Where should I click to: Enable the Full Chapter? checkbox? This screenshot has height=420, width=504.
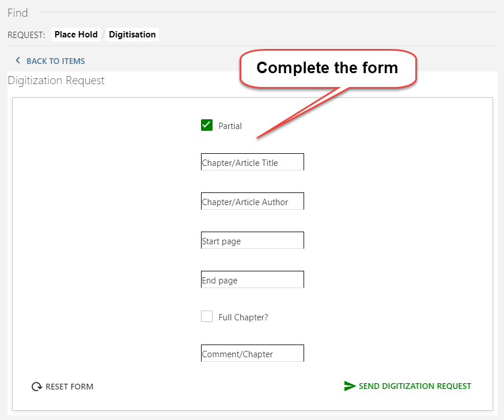point(207,316)
